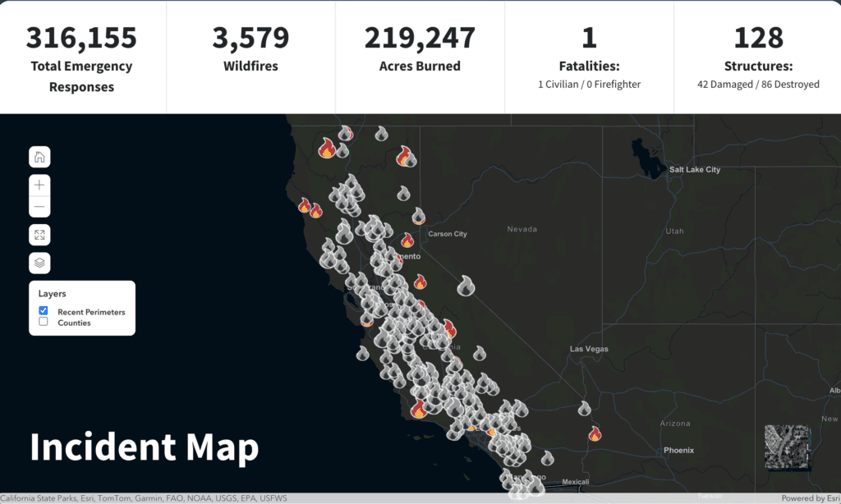This screenshot has width=841, height=504.
Task: Click the Home default extent button
Action: coord(39,157)
